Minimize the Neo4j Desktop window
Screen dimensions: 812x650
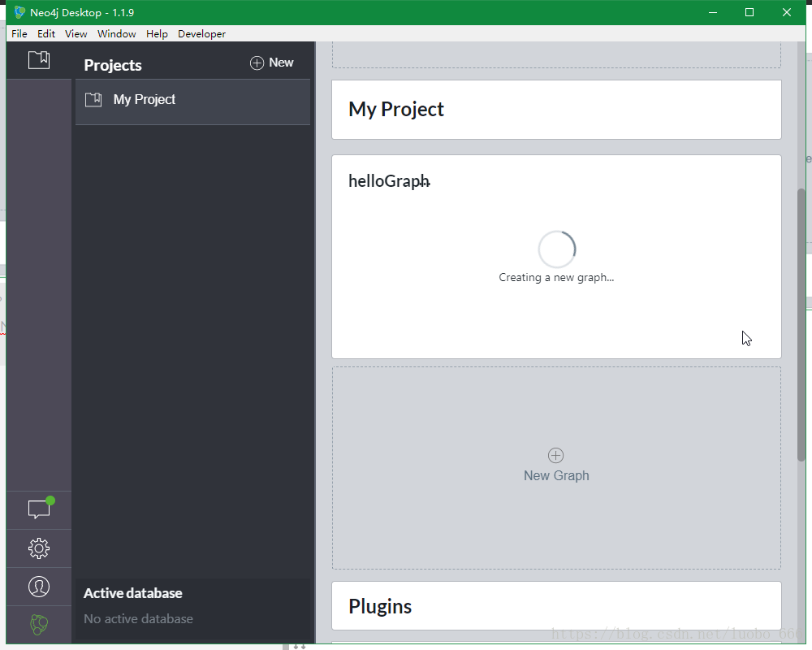click(713, 12)
